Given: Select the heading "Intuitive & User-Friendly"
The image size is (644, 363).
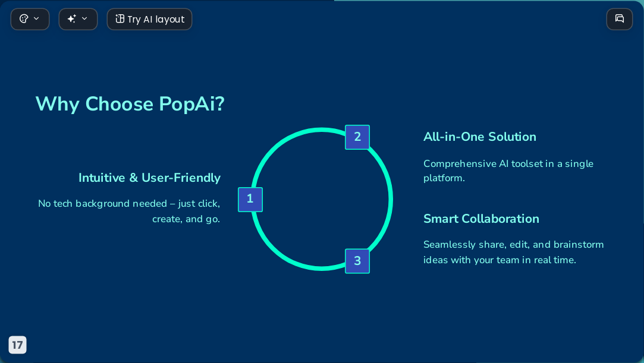Looking at the screenshot, I should pyautogui.click(x=149, y=178).
